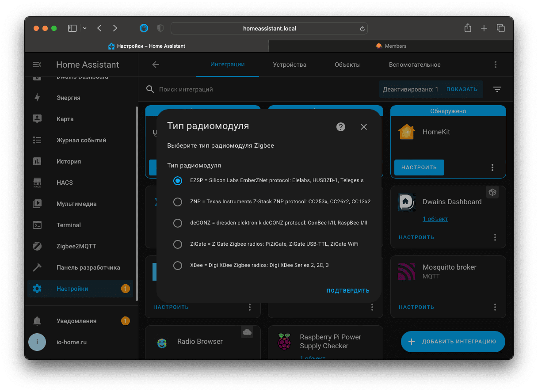The height and width of the screenshot is (392, 538).
Task: Switch to the Объекты tab
Action: [x=347, y=65]
